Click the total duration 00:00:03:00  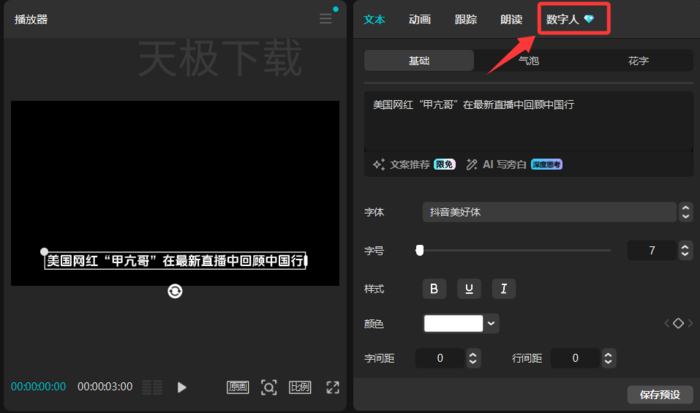105,387
